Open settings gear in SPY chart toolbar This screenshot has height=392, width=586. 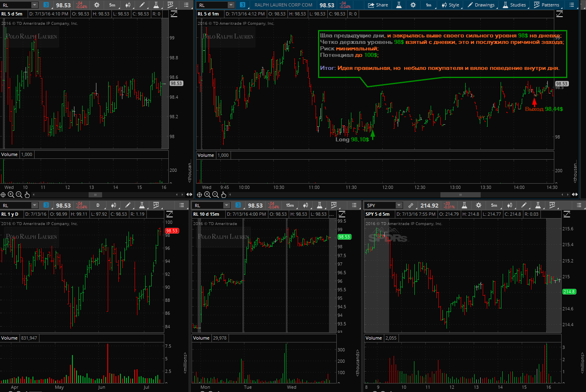pyautogui.click(x=479, y=205)
